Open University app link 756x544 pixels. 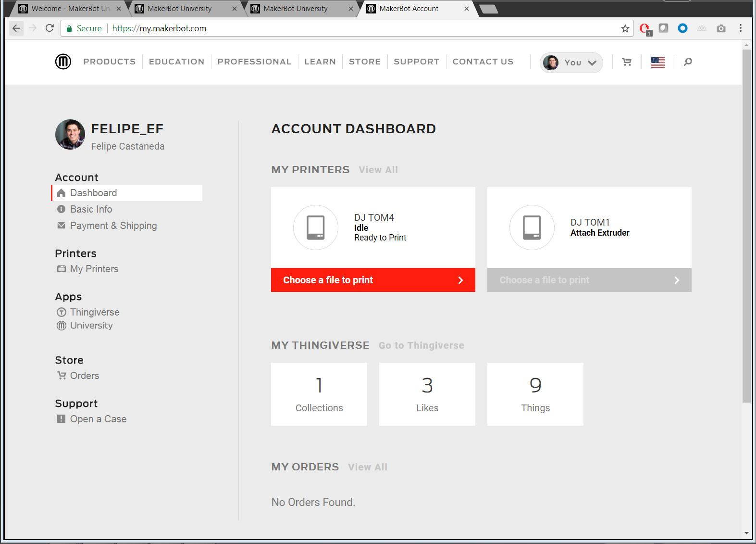pyautogui.click(x=91, y=326)
